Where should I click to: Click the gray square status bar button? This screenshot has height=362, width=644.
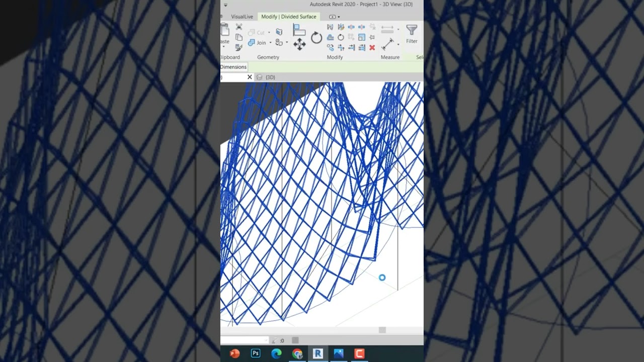(295, 340)
